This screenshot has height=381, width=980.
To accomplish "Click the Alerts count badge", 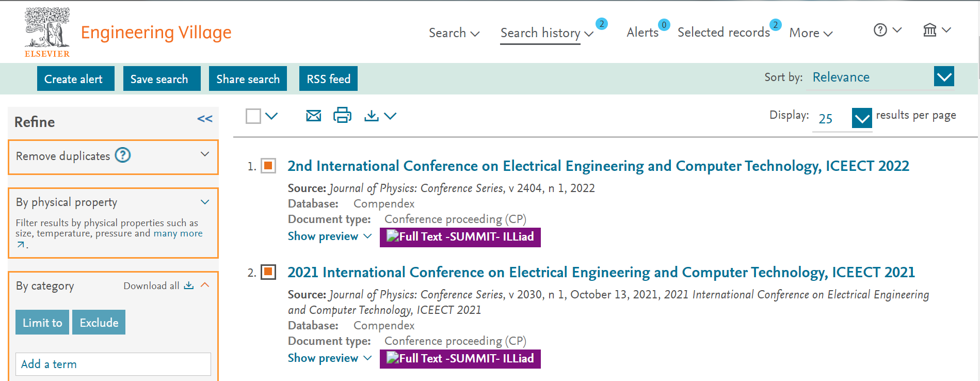I will click(664, 25).
